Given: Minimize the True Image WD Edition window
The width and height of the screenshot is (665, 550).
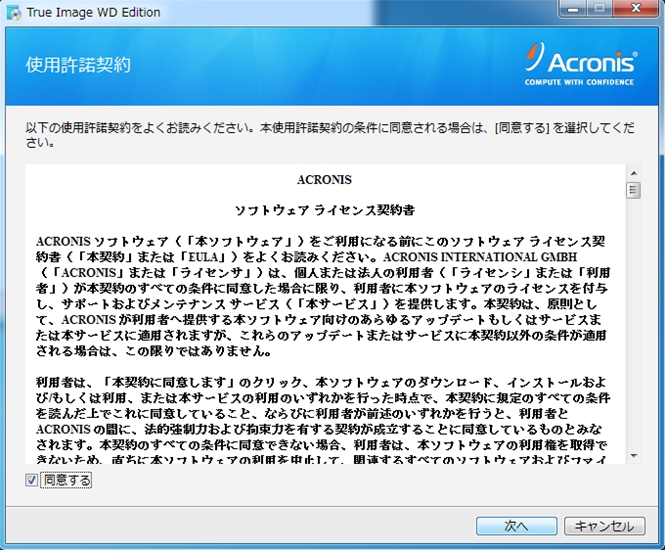Looking at the screenshot, I should (573, 8).
